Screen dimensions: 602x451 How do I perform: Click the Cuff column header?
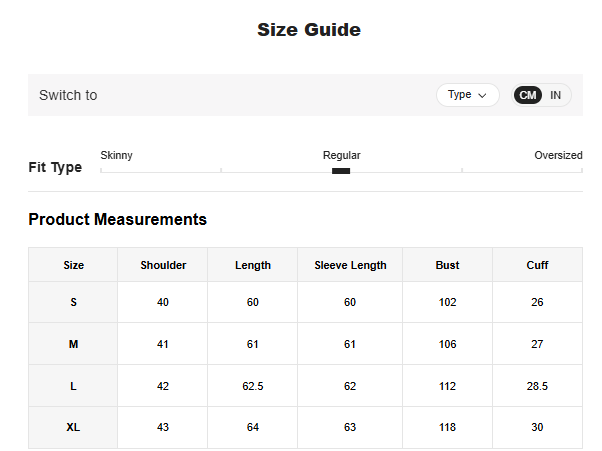537,265
